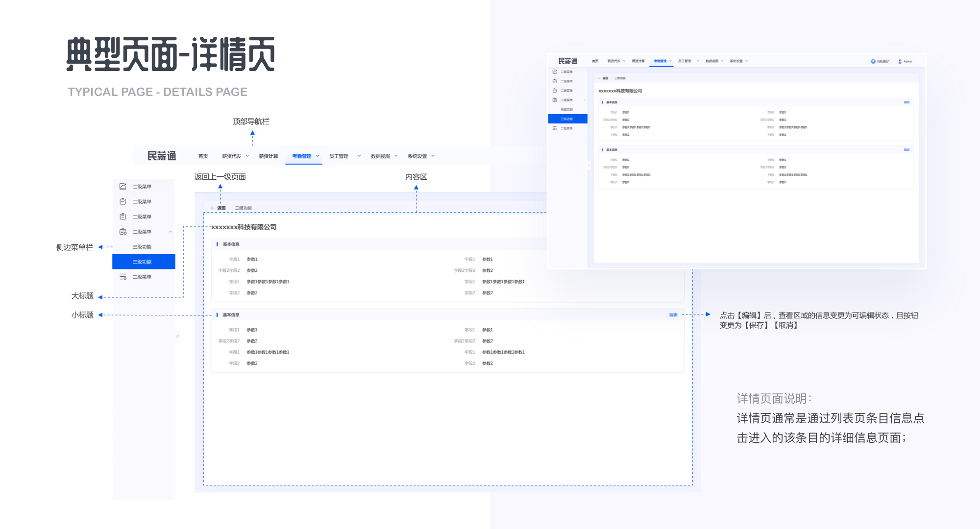Click the line-chart icon in the large mockup sidebar
The height and width of the screenshot is (529, 980).
click(123, 187)
